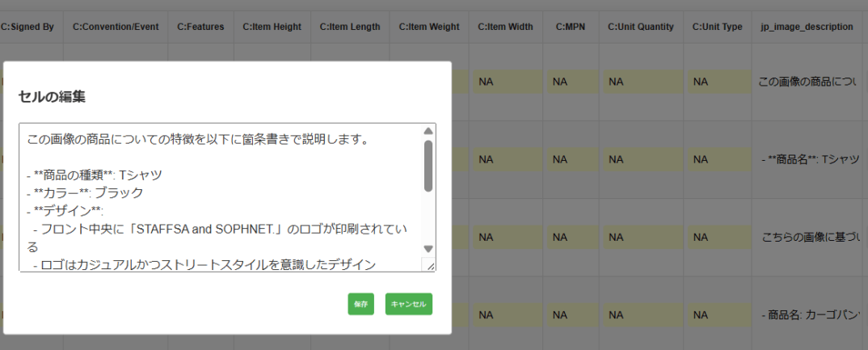Click the text area's scroll down arrow

point(428,249)
